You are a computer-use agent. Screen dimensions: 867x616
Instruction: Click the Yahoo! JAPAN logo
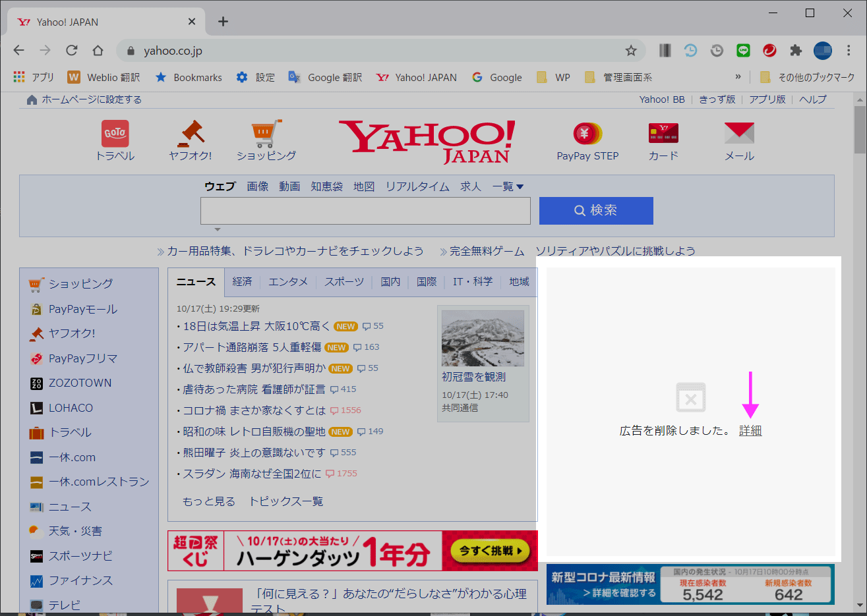click(x=427, y=141)
